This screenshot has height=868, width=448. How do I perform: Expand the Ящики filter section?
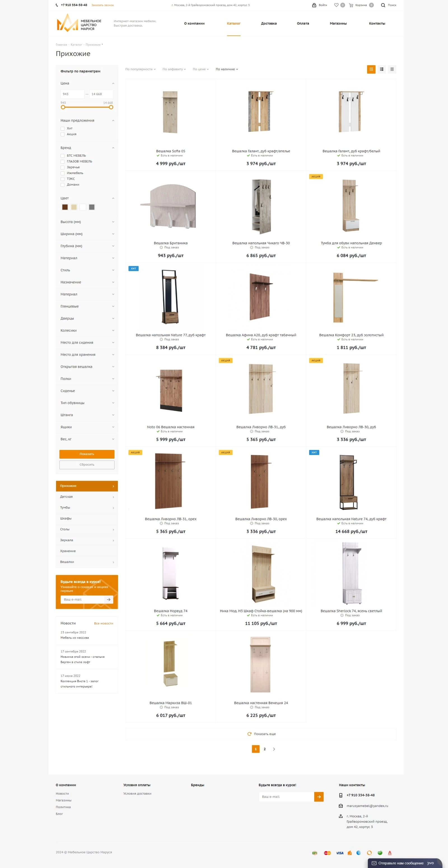click(87, 427)
